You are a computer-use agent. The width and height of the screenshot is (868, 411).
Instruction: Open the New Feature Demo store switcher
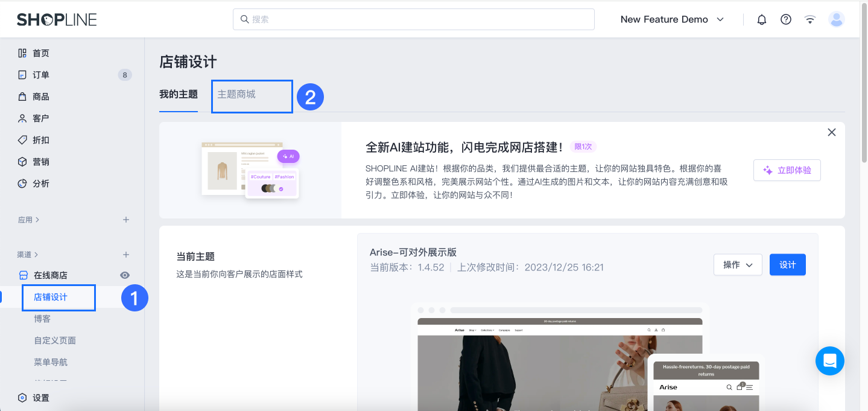pos(671,19)
